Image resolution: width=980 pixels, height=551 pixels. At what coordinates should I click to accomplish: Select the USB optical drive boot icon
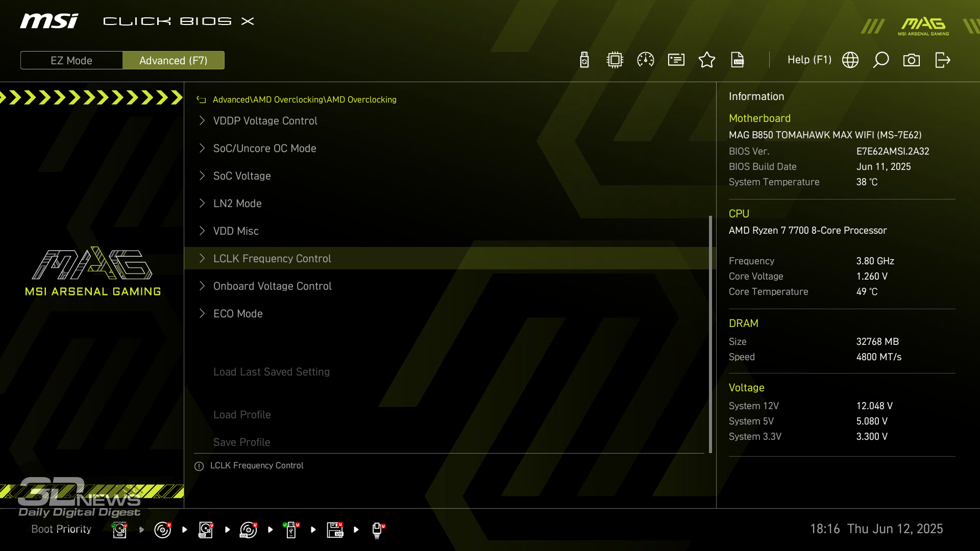click(249, 530)
